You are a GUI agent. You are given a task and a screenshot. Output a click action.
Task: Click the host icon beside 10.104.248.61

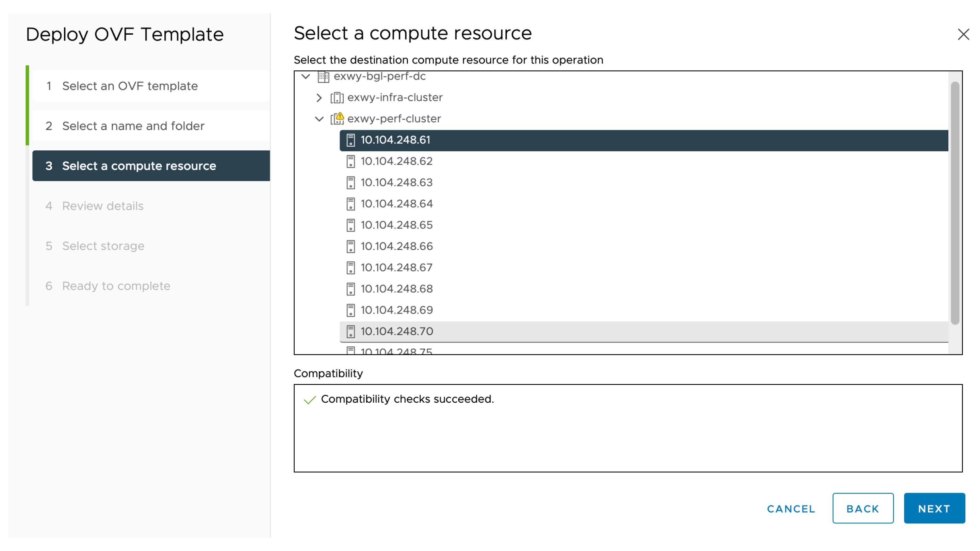pyautogui.click(x=350, y=140)
